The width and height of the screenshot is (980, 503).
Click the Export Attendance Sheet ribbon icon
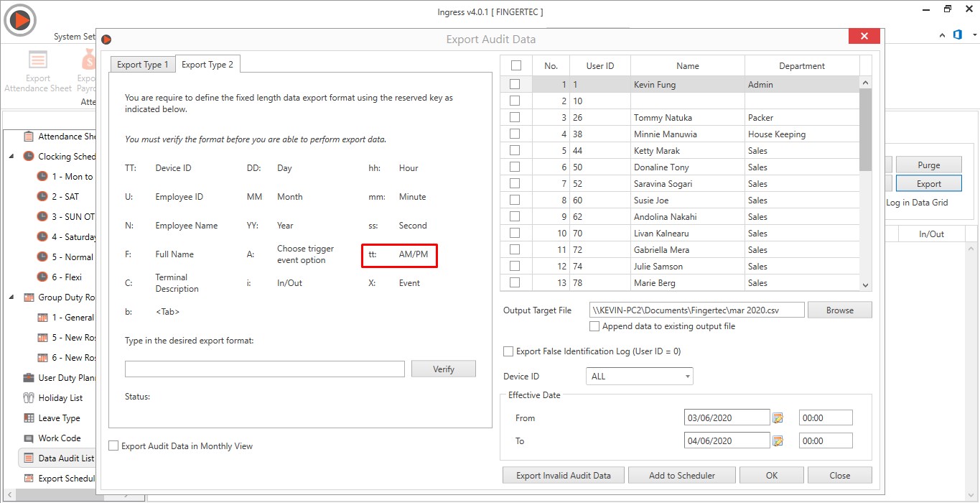(x=38, y=60)
